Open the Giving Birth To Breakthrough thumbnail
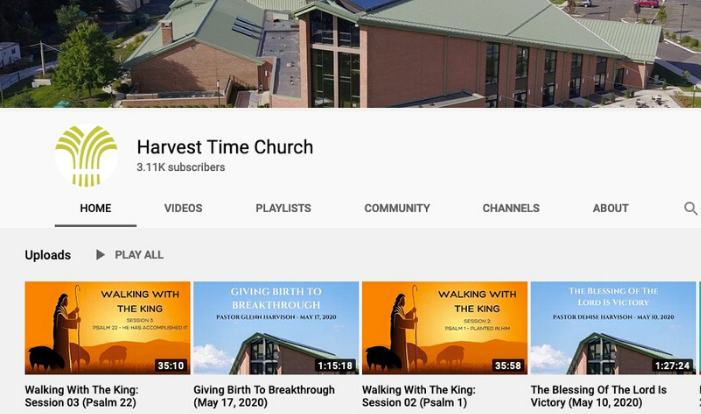701x414 pixels. tap(276, 328)
